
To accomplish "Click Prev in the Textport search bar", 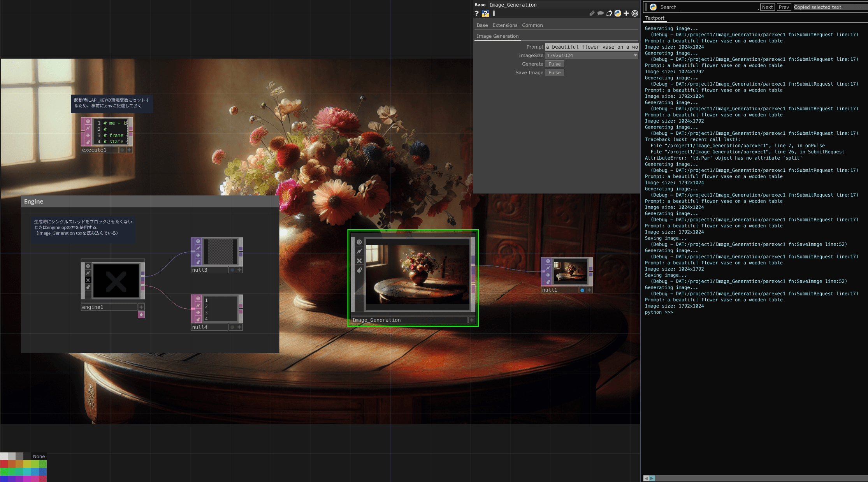I will pos(784,7).
